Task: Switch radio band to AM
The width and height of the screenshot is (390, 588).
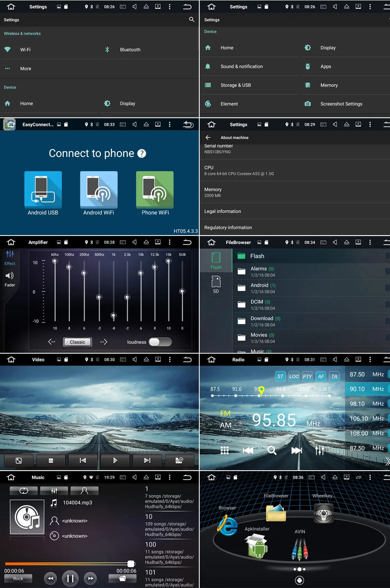Action: [x=226, y=425]
